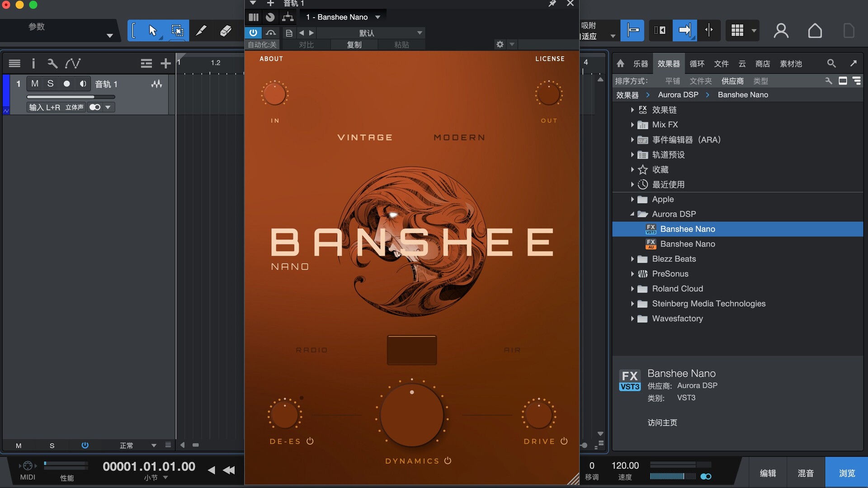Select the Range selection tool
868x488 pixels.
tap(177, 30)
